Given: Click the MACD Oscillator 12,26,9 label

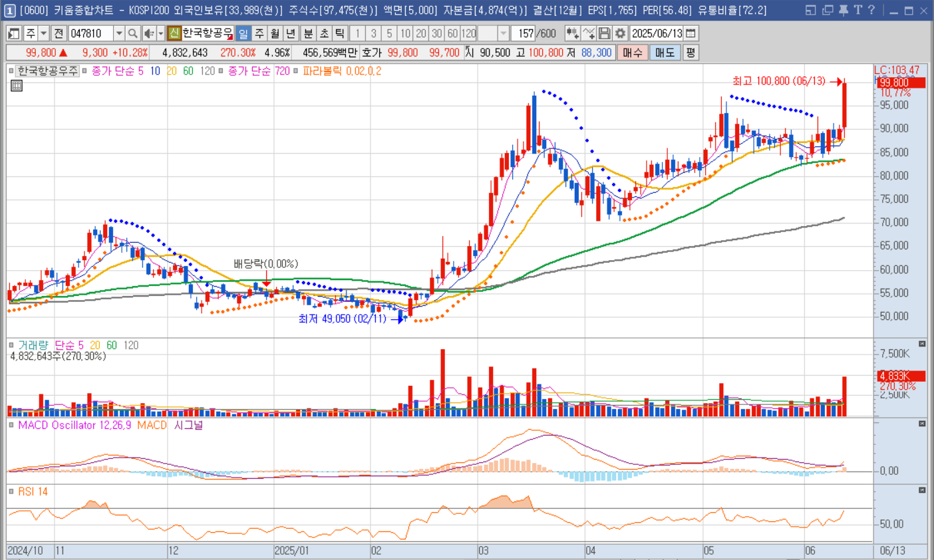Looking at the screenshot, I should [75, 425].
